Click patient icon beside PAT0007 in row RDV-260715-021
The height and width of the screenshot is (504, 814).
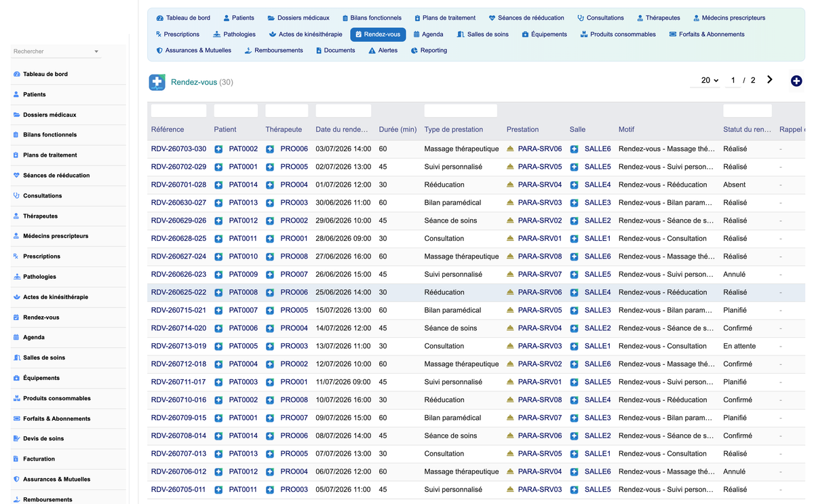pos(218,311)
